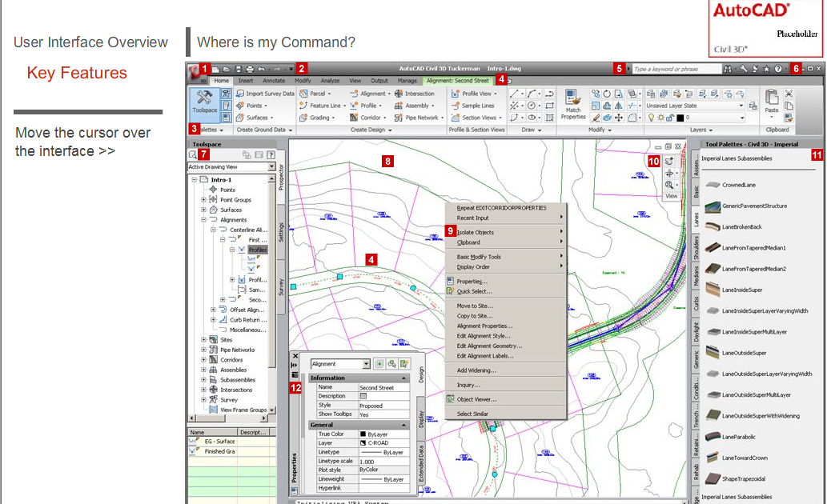Click the Move tool in Modify panel
The image size is (827, 504).
[x=619, y=118]
